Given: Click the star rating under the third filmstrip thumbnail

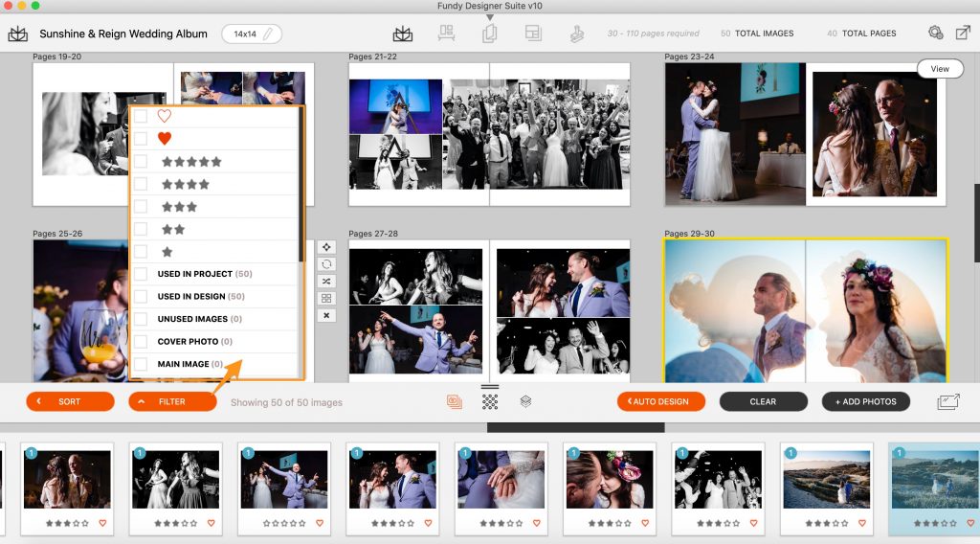Looking at the screenshot, I should coord(284,523).
